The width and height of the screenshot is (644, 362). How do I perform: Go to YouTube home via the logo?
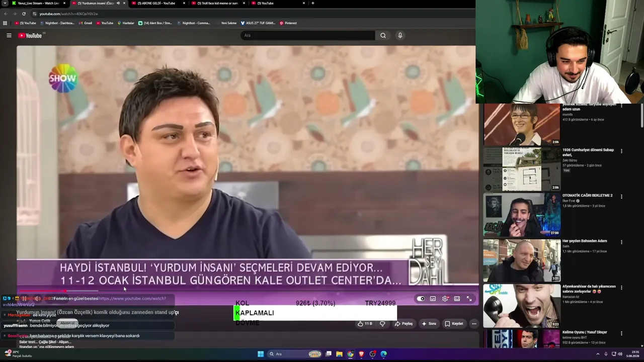[x=31, y=35]
